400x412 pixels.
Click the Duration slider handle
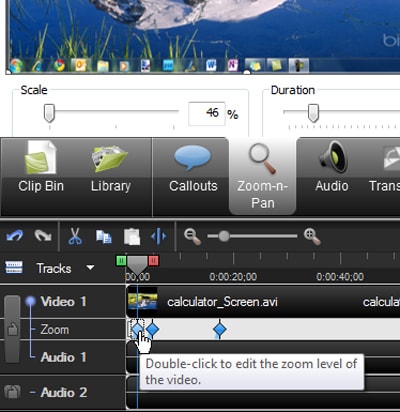coord(313,113)
